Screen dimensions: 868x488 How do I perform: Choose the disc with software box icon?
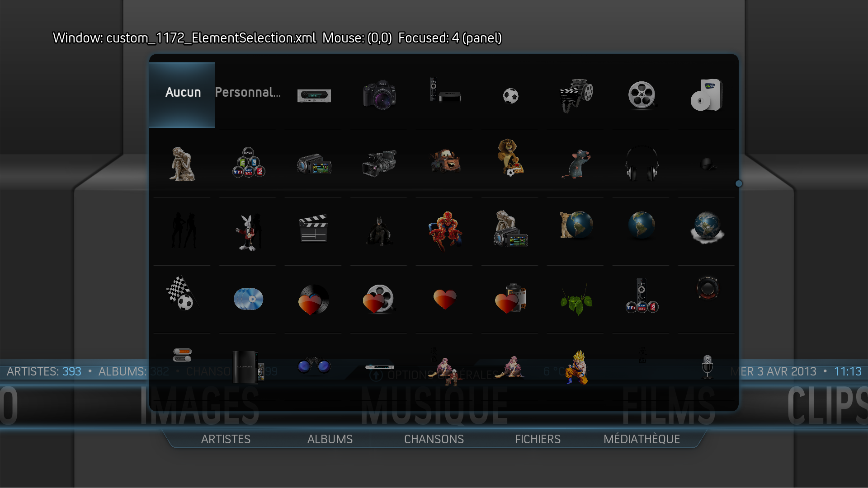point(707,95)
